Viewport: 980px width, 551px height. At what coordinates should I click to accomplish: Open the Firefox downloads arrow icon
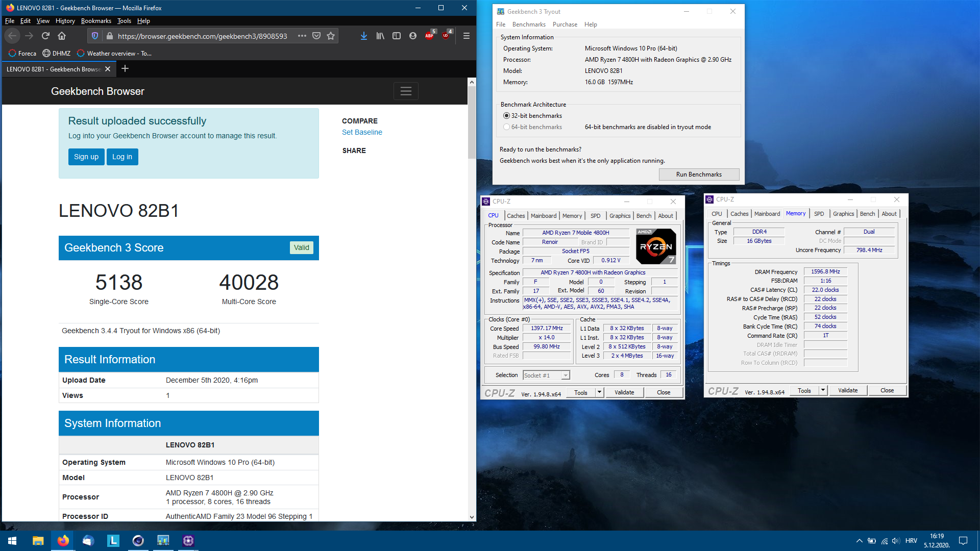(x=363, y=36)
